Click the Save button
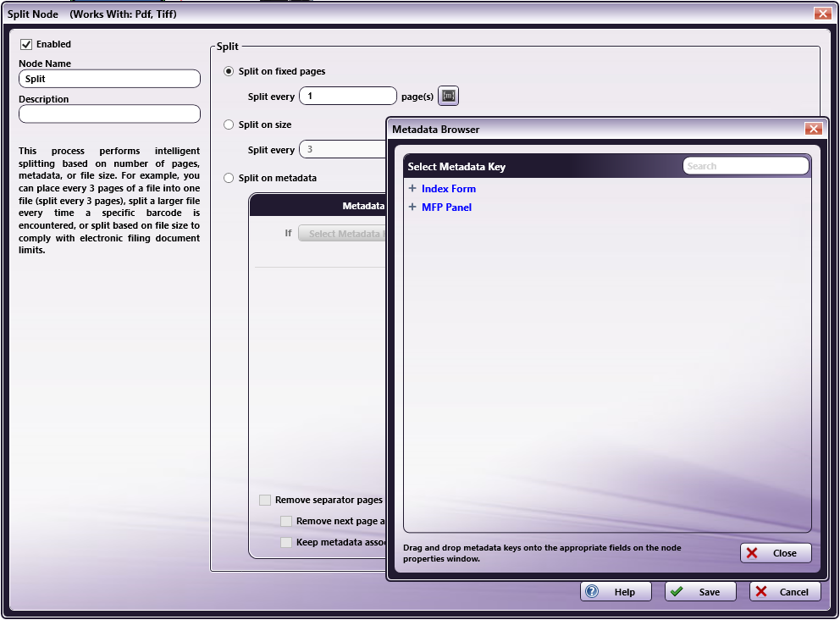840x620 pixels. click(700, 591)
